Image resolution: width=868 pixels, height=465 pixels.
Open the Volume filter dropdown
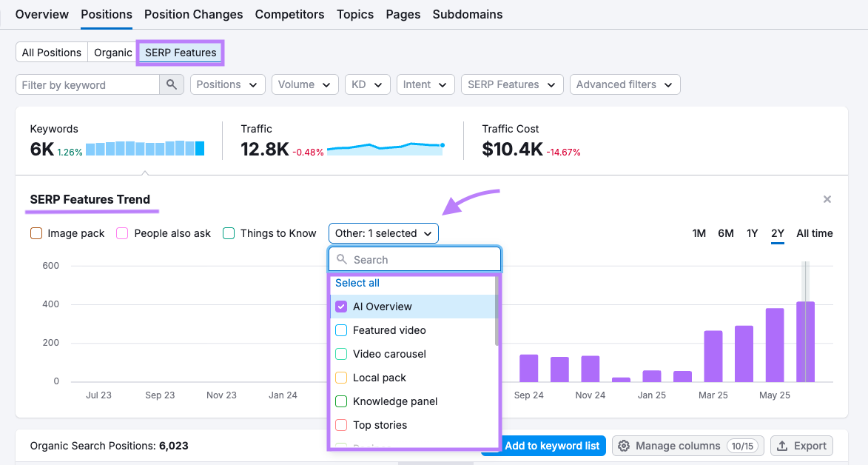pos(305,84)
